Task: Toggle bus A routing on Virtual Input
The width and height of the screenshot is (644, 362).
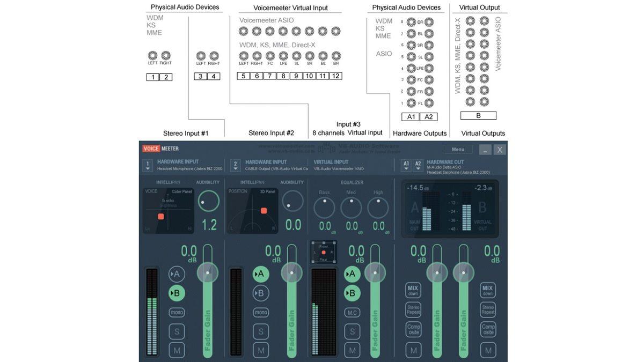Action: [x=352, y=274]
